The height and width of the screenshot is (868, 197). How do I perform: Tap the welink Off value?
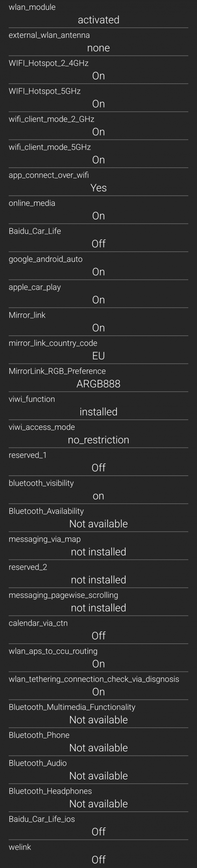(x=98, y=860)
